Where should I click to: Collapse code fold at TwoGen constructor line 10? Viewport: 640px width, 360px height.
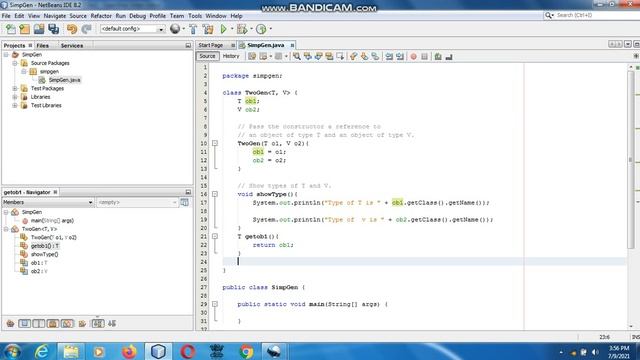pyautogui.click(x=215, y=143)
